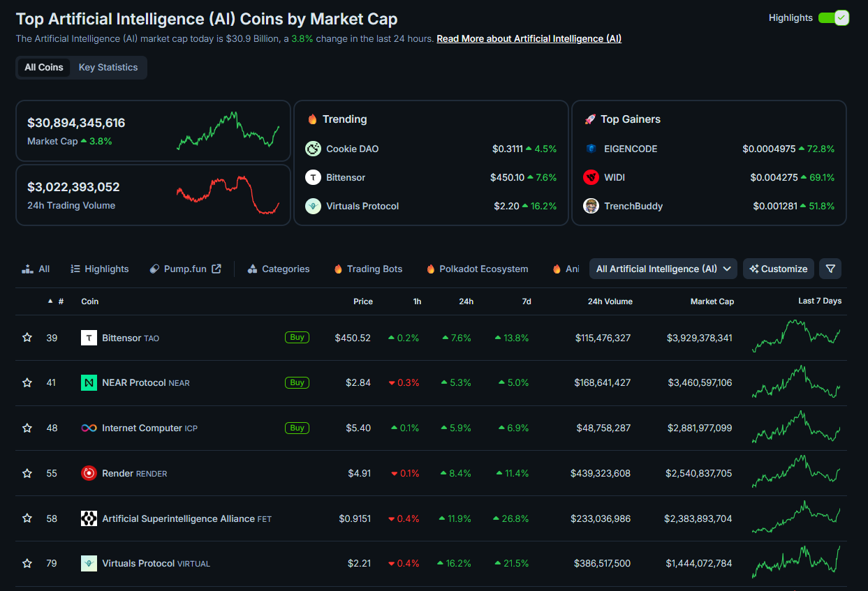The width and height of the screenshot is (868, 591).
Task: Click the WIDI icon in Top Gainers
Action: [x=591, y=177]
